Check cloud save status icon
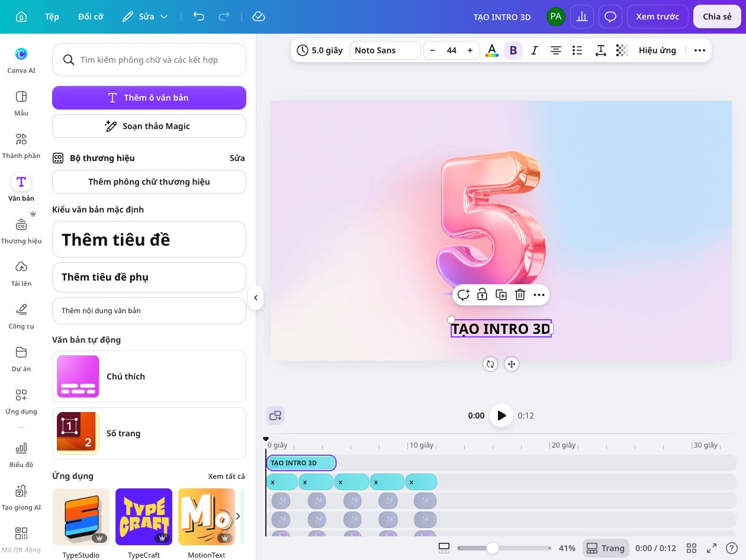The height and width of the screenshot is (560, 746). click(258, 17)
